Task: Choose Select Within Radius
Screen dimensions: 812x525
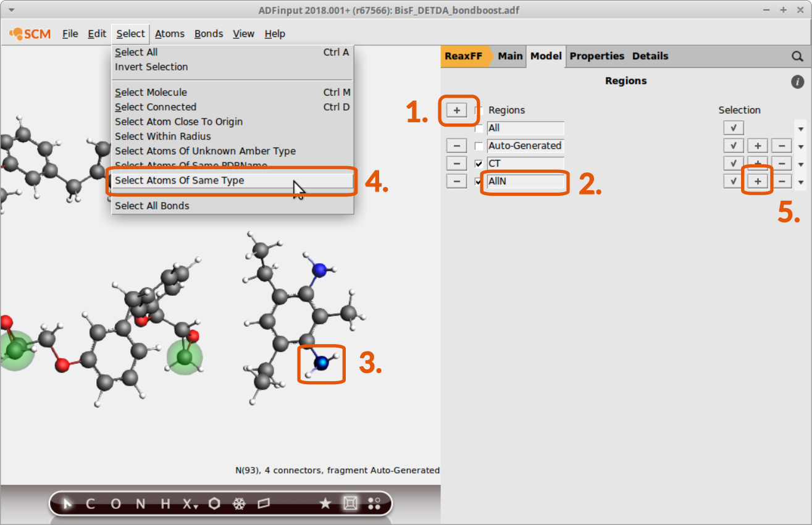Action: click(232, 136)
